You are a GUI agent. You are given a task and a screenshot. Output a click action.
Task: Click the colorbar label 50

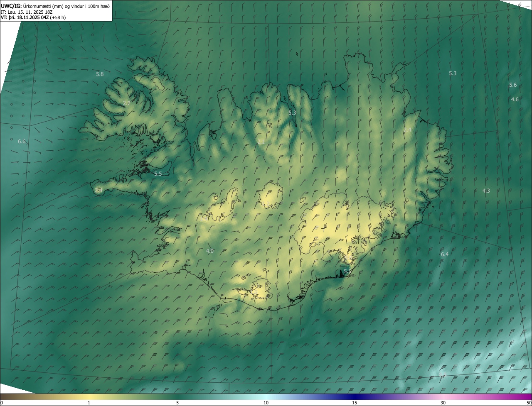tap(529, 403)
